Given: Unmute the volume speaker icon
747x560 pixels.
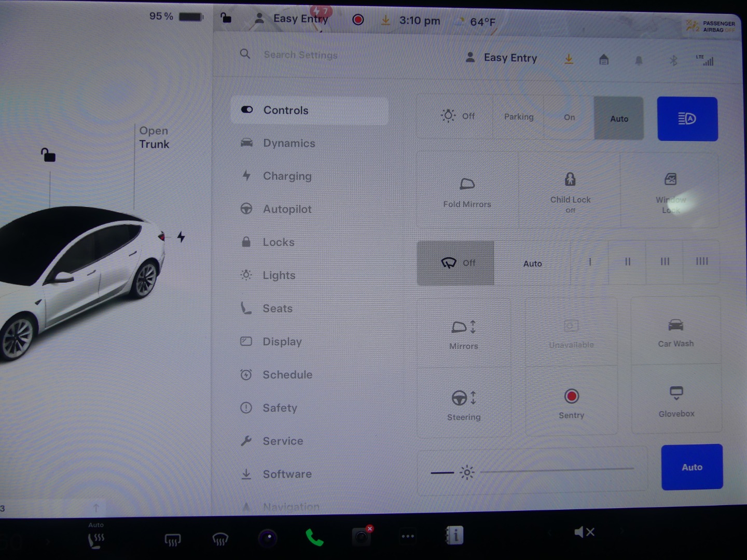Looking at the screenshot, I should pyautogui.click(x=584, y=532).
